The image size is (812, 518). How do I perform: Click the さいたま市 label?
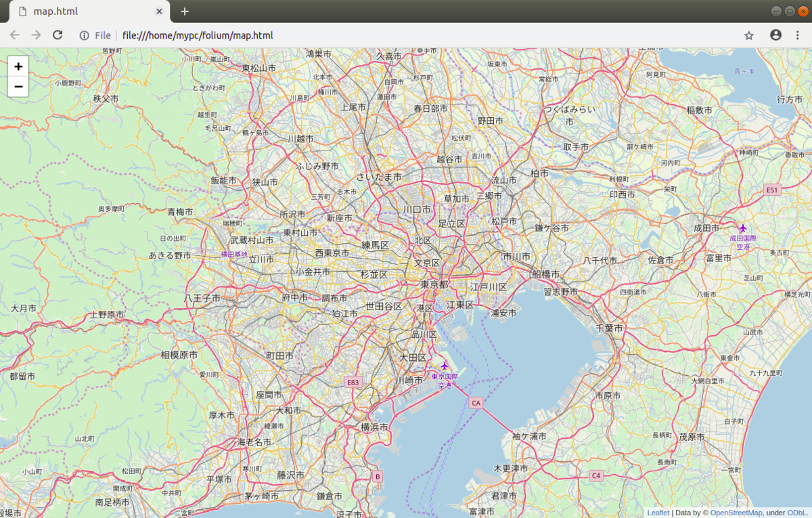[x=380, y=176]
